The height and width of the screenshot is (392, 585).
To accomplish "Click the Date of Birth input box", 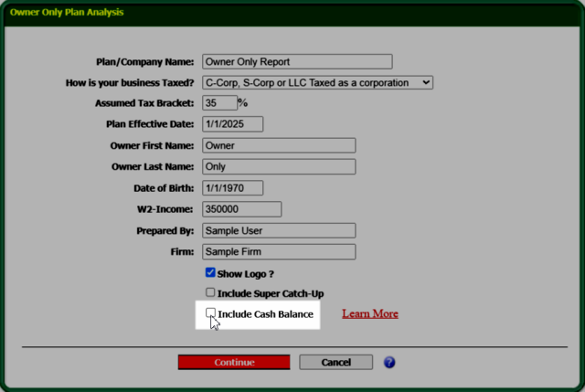I will [232, 188].
